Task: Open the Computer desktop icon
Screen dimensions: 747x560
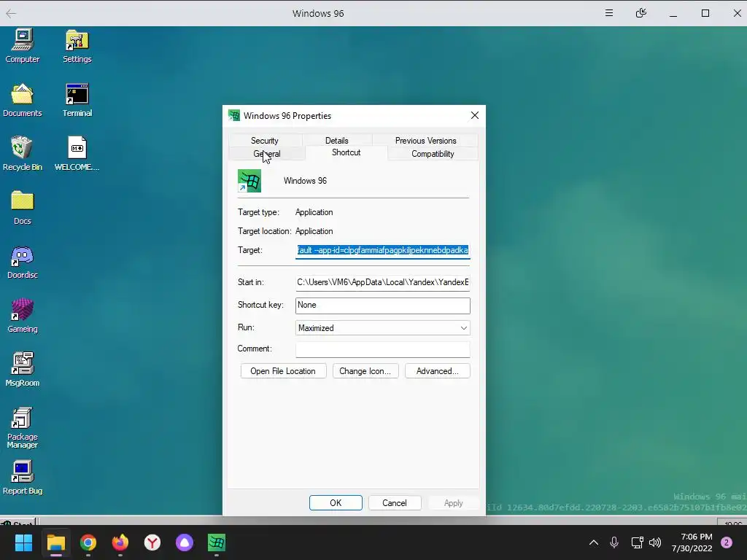Action: (x=23, y=46)
